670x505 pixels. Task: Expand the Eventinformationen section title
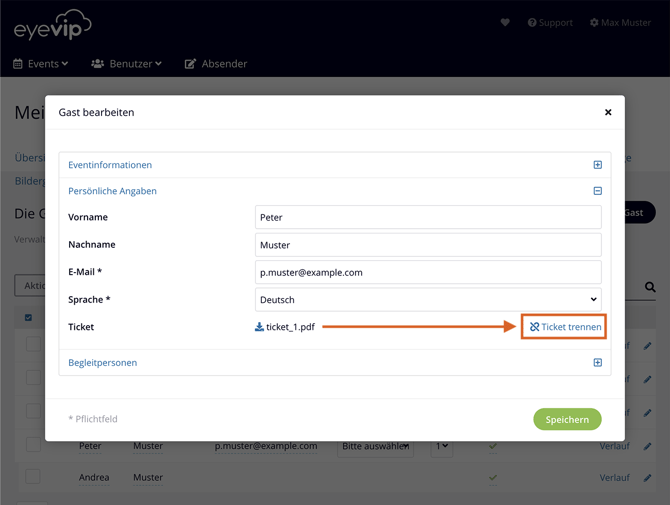click(x=110, y=165)
